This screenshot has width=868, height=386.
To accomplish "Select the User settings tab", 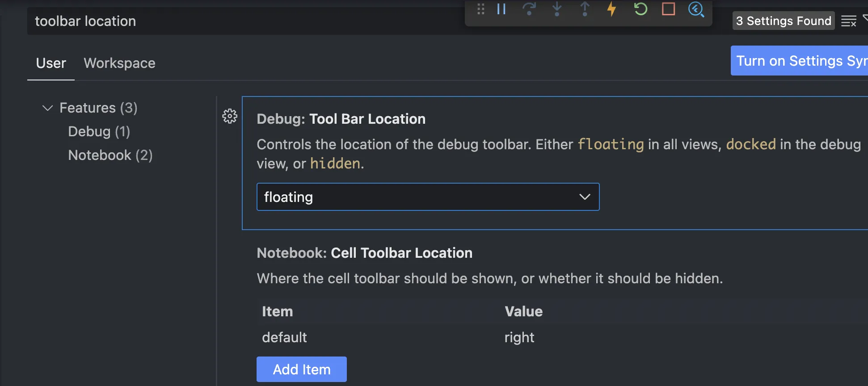I will click(51, 63).
